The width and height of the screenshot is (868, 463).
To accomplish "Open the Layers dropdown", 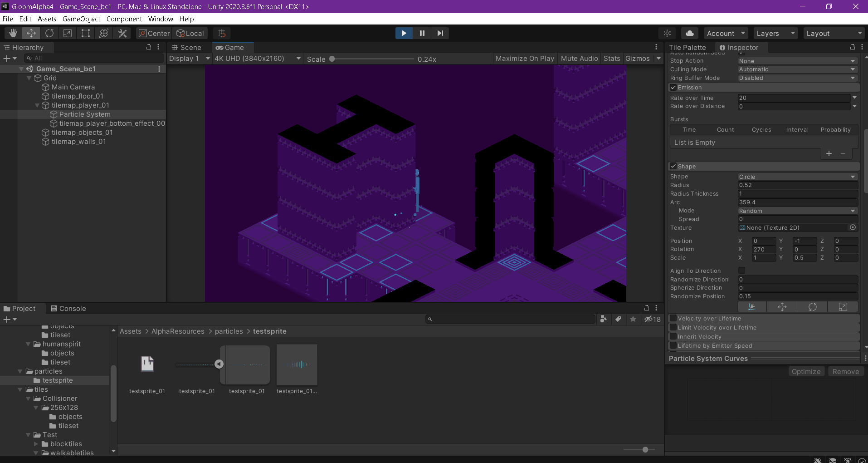I will pos(775,33).
